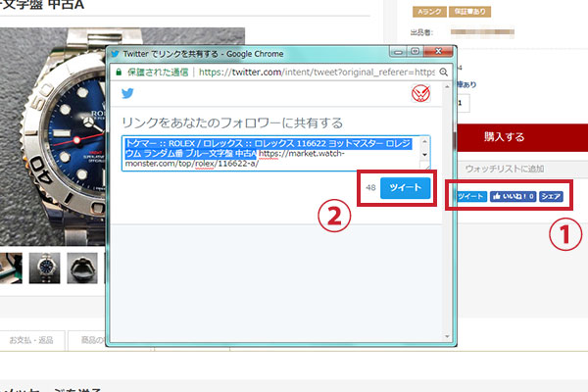Click the tweet text box scroll-down arrow
Image resolution: width=588 pixels, height=392 pixels.
click(424, 155)
